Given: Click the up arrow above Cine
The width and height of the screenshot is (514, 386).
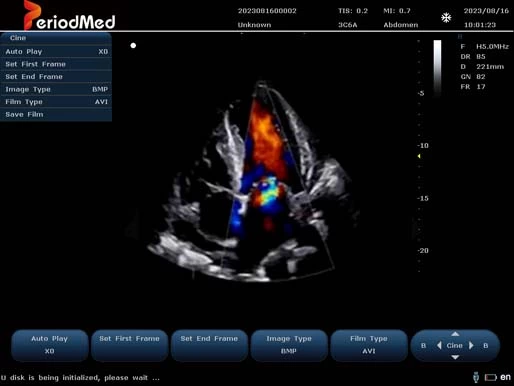Looking at the screenshot, I should (x=455, y=334).
